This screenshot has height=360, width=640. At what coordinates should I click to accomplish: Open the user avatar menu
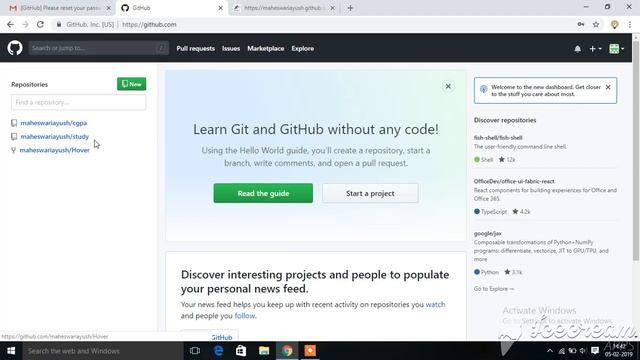[x=616, y=49]
